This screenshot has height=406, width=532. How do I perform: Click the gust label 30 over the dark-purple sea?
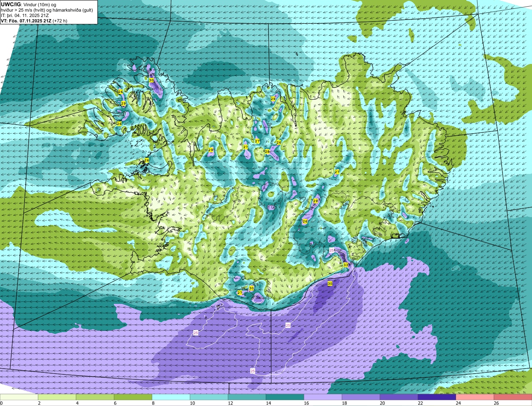(x=330, y=284)
